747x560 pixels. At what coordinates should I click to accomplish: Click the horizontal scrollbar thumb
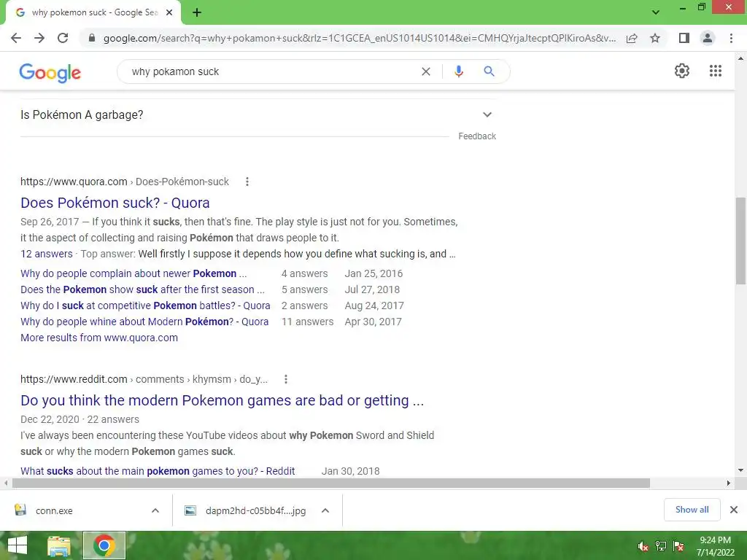pyautogui.click(x=331, y=483)
